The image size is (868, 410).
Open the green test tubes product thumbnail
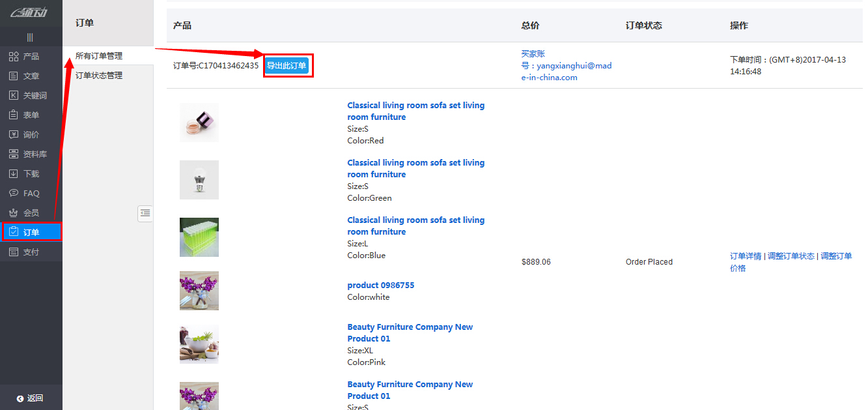click(199, 237)
